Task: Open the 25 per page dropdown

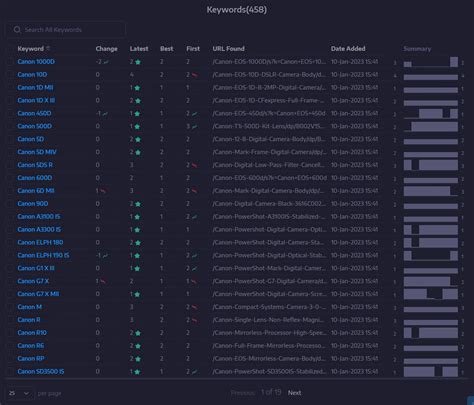Action: [x=20, y=393]
